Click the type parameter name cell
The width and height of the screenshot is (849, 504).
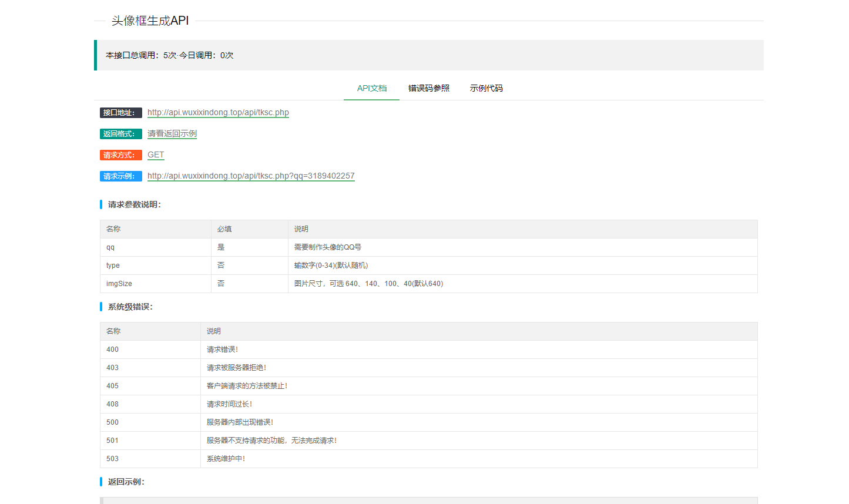113,266
